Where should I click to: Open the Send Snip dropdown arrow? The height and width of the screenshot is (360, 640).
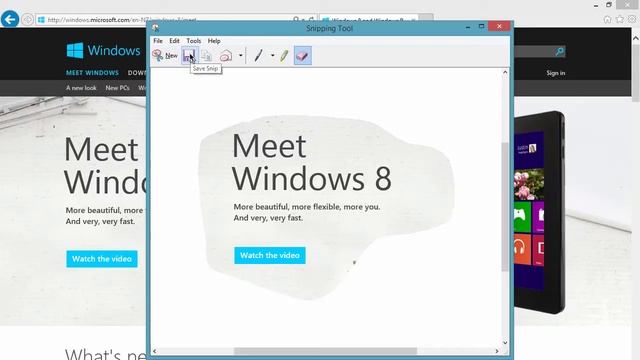(240, 56)
